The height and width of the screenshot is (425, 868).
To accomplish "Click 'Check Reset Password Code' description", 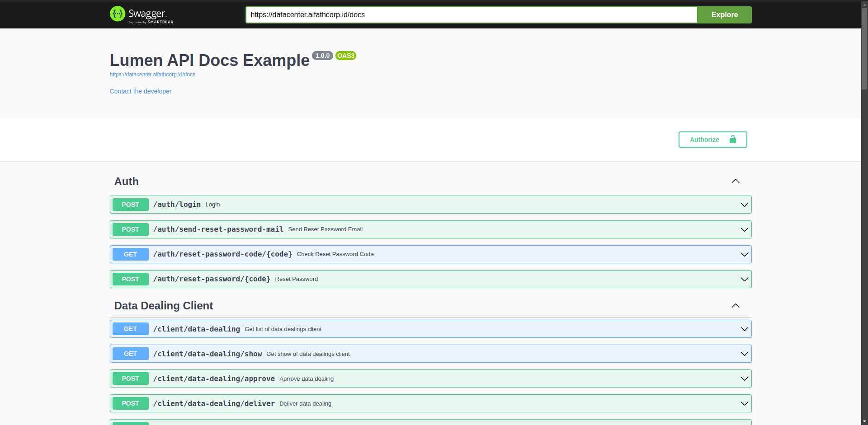I will pyautogui.click(x=335, y=254).
